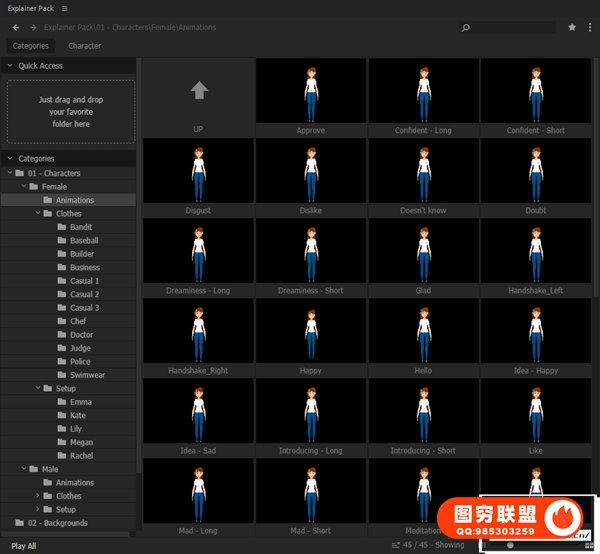Collapse the Quick Access section

point(10,66)
